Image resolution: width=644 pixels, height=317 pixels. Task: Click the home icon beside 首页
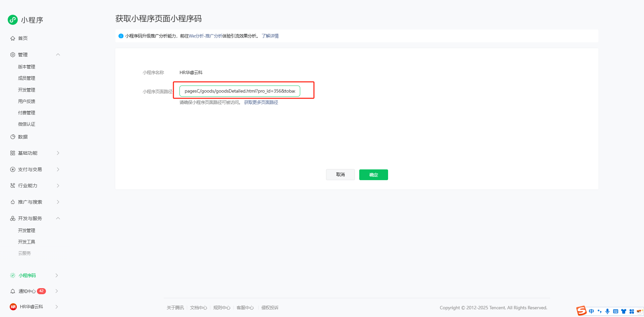click(13, 38)
